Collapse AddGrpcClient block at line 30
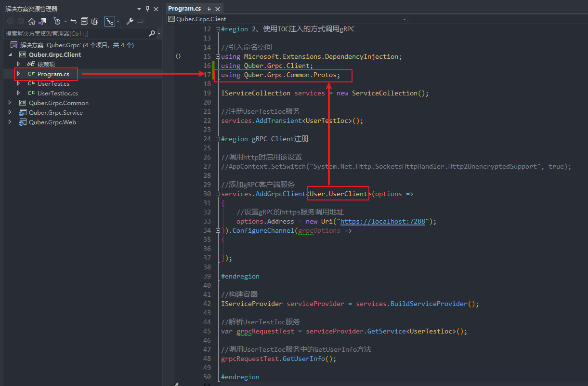Viewport: 588px width, 386px height. coord(218,194)
